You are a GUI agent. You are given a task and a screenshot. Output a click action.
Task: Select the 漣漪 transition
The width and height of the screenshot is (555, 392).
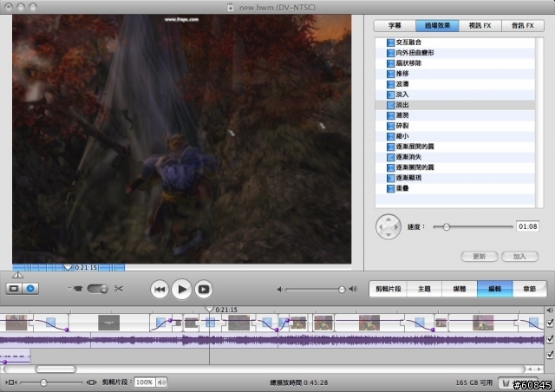[455, 115]
